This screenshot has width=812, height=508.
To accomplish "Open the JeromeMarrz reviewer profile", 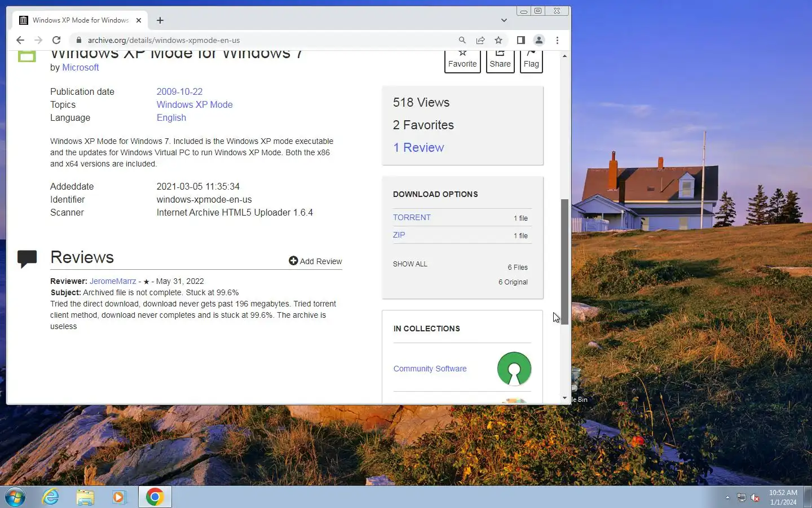I will pos(113,281).
